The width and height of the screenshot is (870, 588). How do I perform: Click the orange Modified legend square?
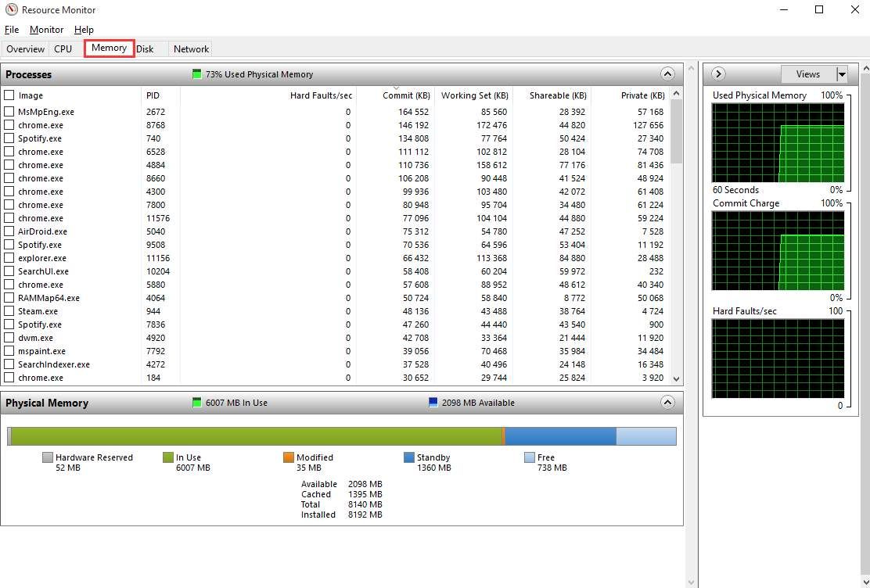289,457
